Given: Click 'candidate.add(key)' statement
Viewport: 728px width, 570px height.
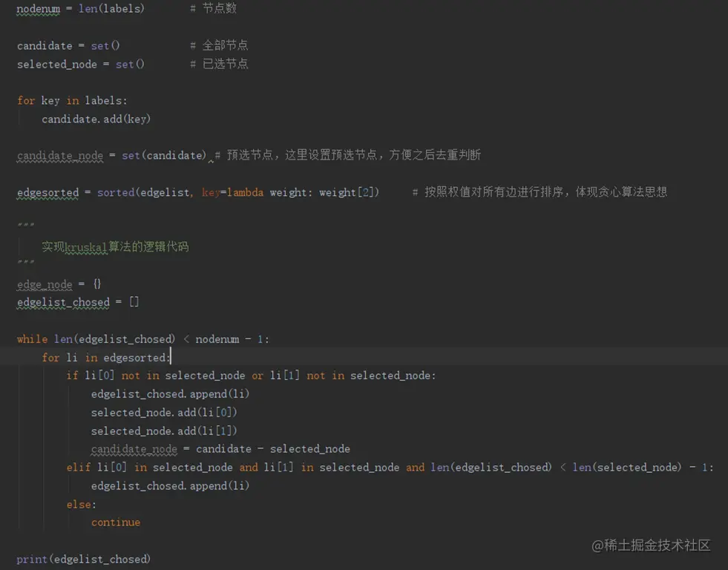Looking at the screenshot, I should pos(96,119).
